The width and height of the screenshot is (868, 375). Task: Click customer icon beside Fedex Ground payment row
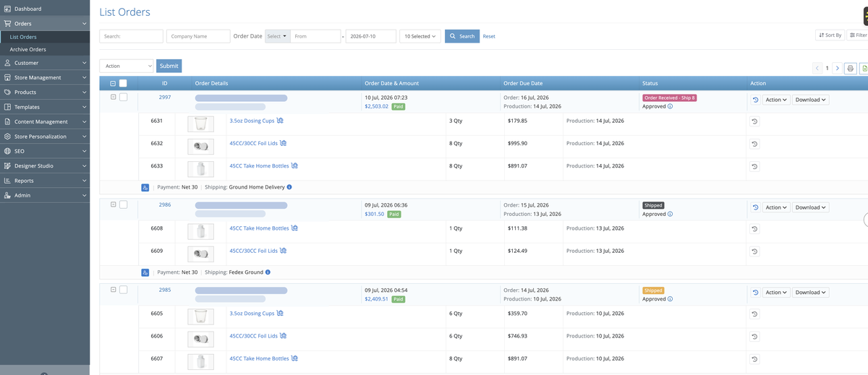(145, 272)
